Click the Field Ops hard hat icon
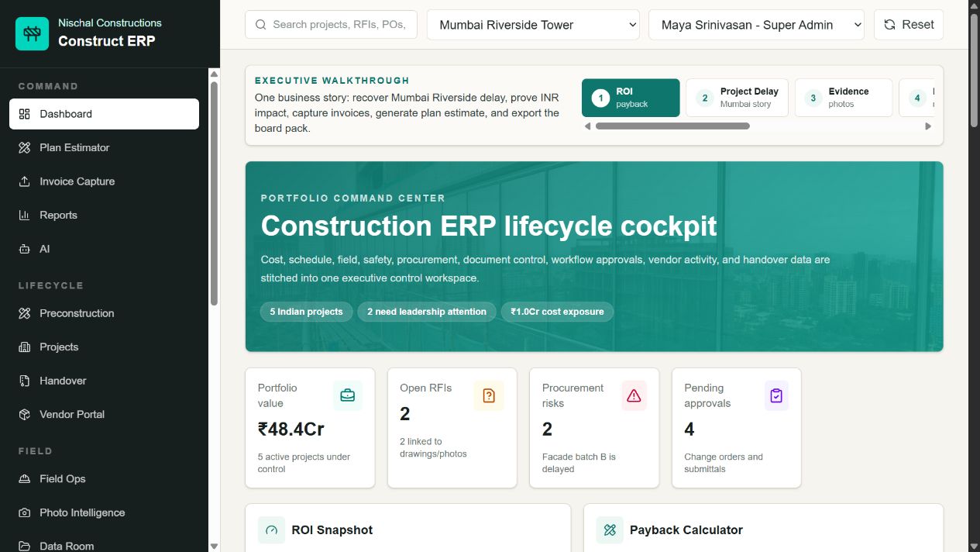Viewport: 980px width, 552px height. pos(24,478)
